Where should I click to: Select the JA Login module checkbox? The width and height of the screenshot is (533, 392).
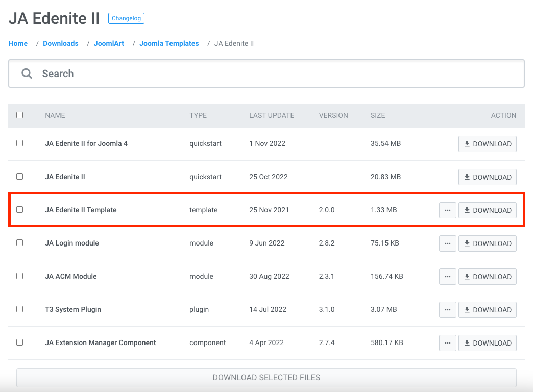(x=19, y=243)
